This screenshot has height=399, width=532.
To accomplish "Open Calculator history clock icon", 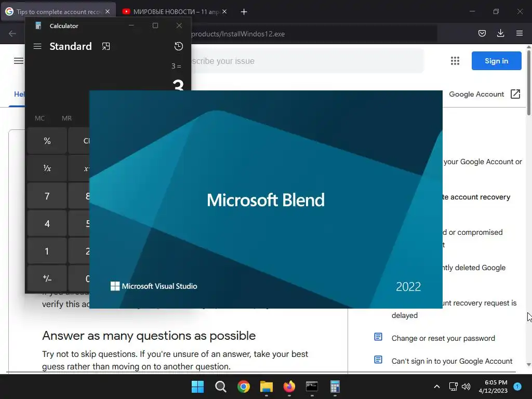I will (179, 46).
